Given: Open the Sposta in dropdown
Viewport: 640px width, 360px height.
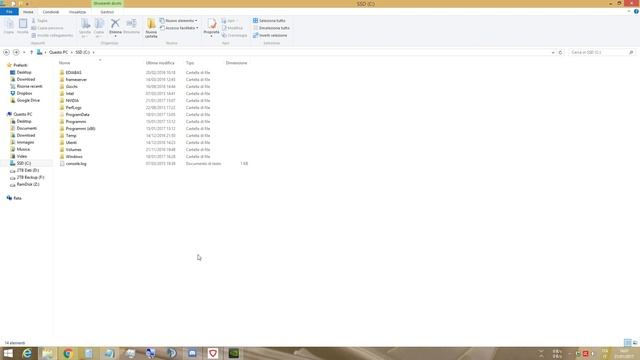Looking at the screenshot, I should [x=85, y=28].
